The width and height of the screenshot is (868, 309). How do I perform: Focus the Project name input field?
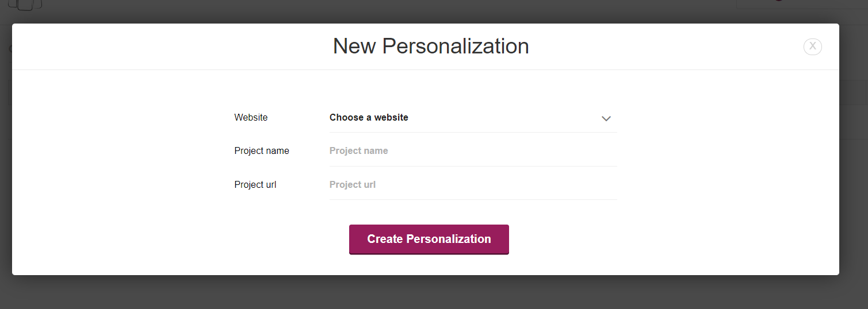pyautogui.click(x=473, y=151)
